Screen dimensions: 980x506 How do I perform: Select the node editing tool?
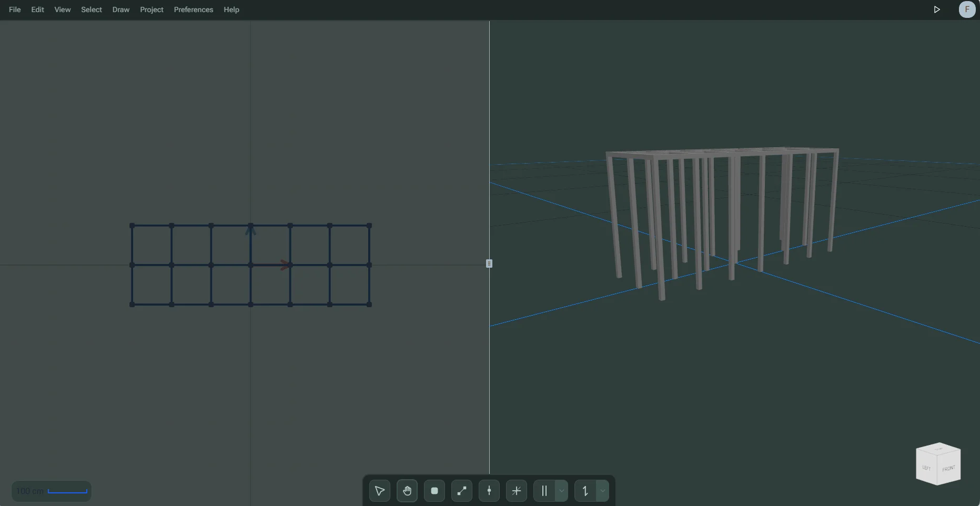coord(489,490)
